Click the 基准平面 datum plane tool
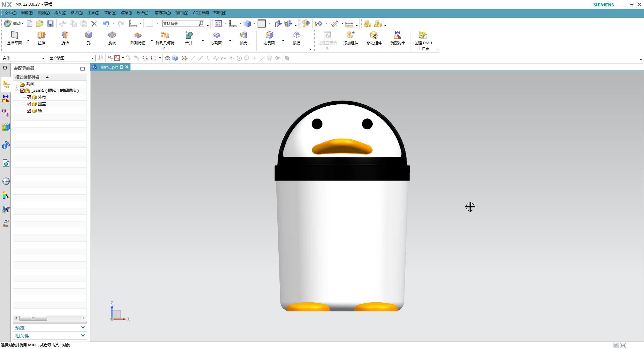Viewport: 644px width, 349px height. click(14, 38)
